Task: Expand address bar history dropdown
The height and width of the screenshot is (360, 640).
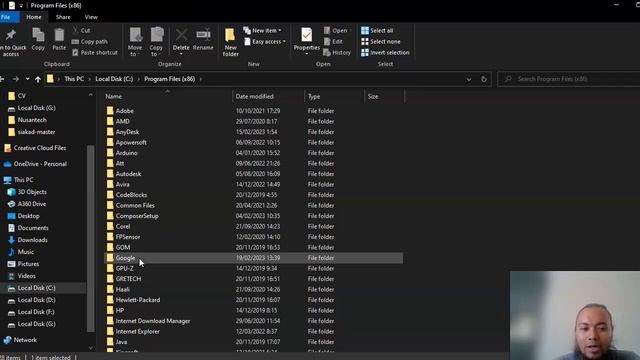Action: 469,79
